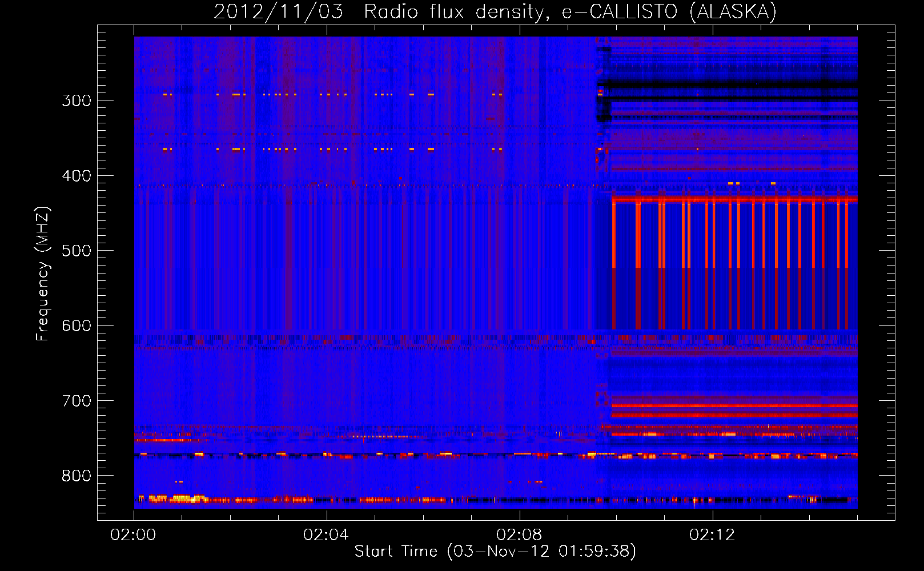Click the plot title '2012/11/03 Radio flux density'
The height and width of the screenshot is (571, 924).
381,12
